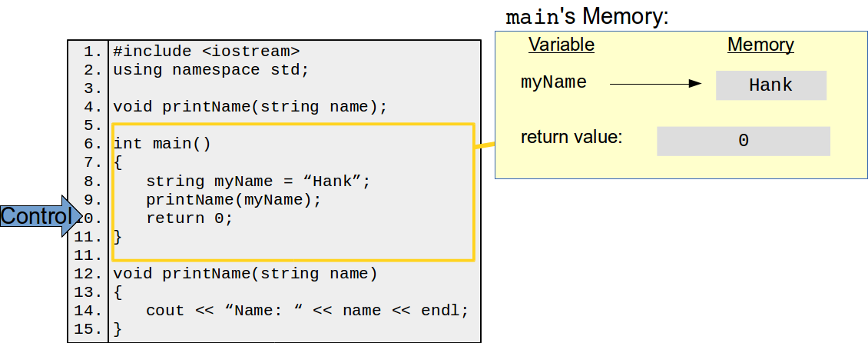The width and height of the screenshot is (868, 343).
Task: Click the "main's Memory:" title
Action: pos(587,16)
